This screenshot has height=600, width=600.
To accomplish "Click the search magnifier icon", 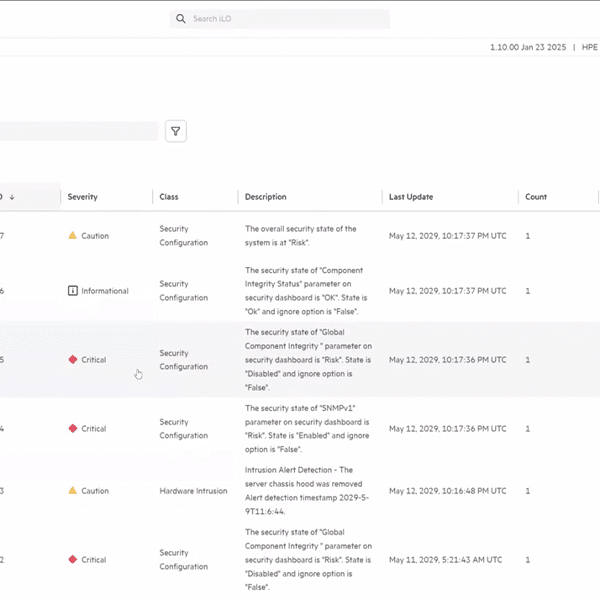I will pos(181,19).
